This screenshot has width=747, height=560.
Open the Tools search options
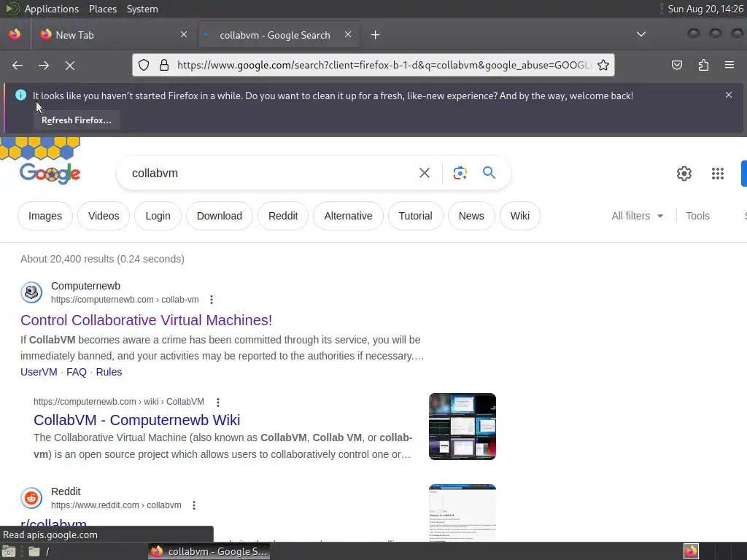coord(697,216)
